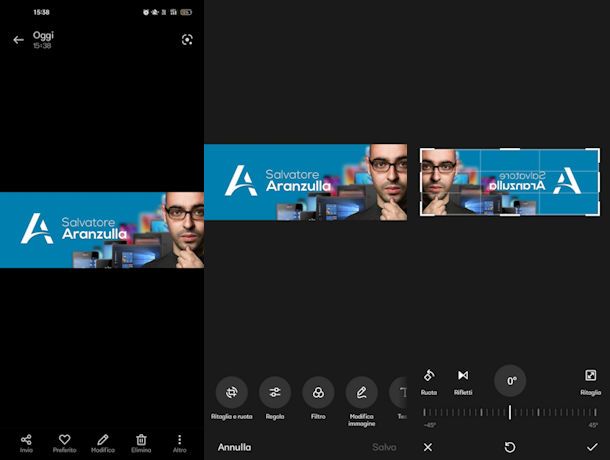The image size is (610, 460).
Task: Open the Altro three-dot menu
Action: pos(179,444)
